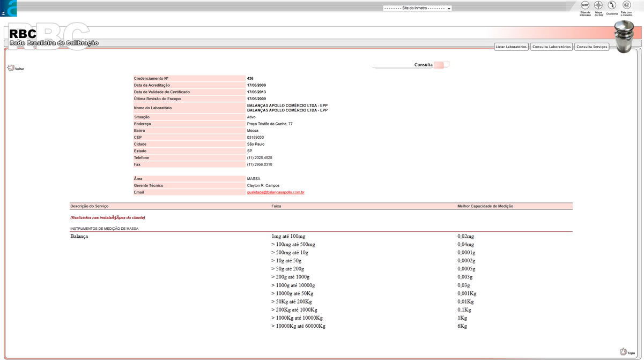Click the Inmetro logo in top-left corner
This screenshot has width=644, height=362.
pos(9,8)
